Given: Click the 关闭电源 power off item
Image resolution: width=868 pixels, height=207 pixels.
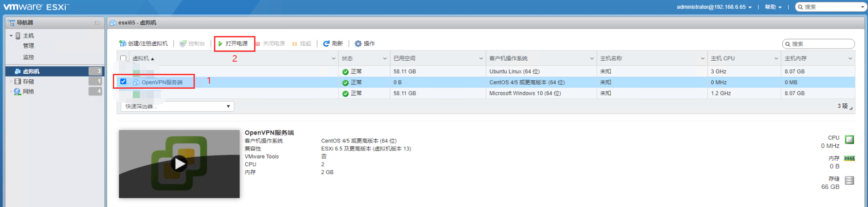Looking at the screenshot, I should pyautogui.click(x=270, y=43).
